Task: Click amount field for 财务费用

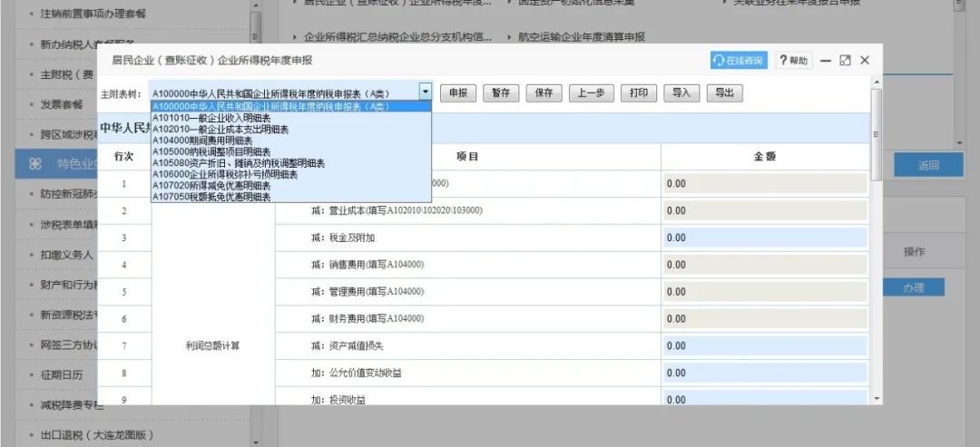Action: pos(765,318)
